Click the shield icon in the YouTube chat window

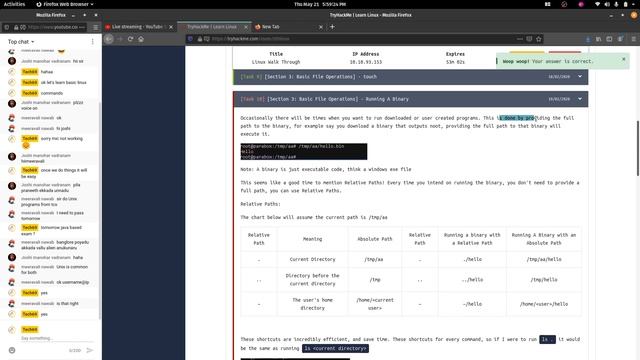tap(7, 27)
